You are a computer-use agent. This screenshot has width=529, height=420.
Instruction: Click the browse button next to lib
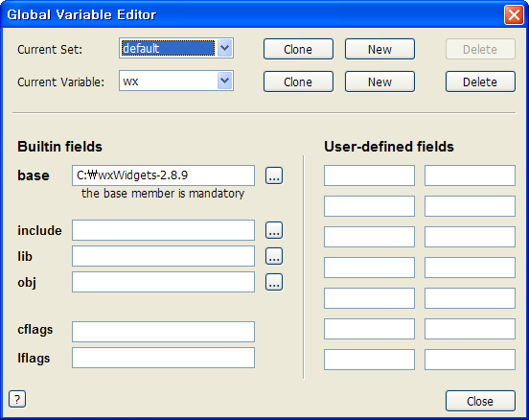[274, 256]
